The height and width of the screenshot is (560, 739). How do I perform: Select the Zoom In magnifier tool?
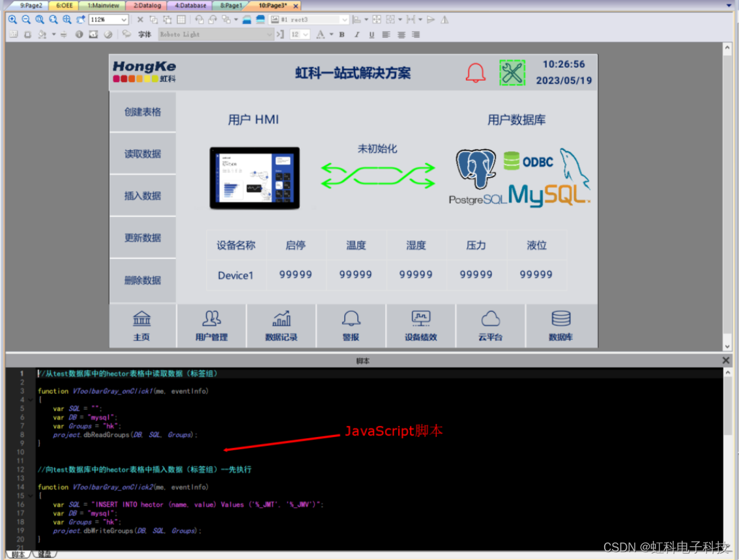[12, 19]
